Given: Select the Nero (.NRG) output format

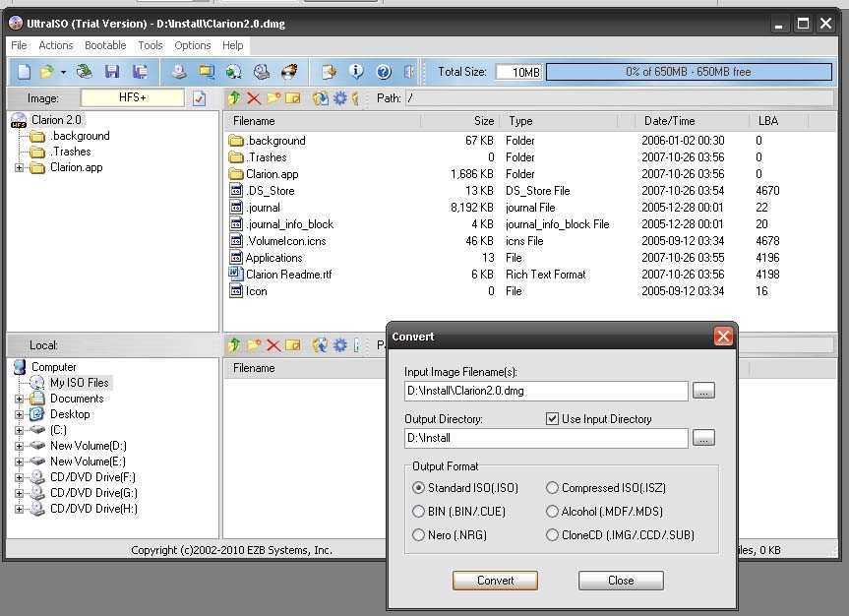Looking at the screenshot, I should tap(418, 535).
